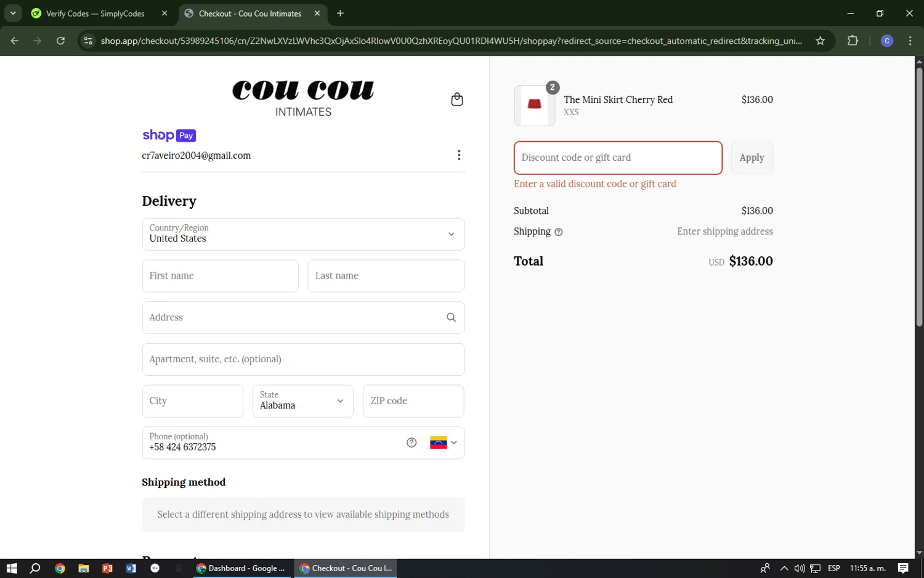This screenshot has height=578, width=924.
Task: Open the notification center icon
Action: point(903,568)
